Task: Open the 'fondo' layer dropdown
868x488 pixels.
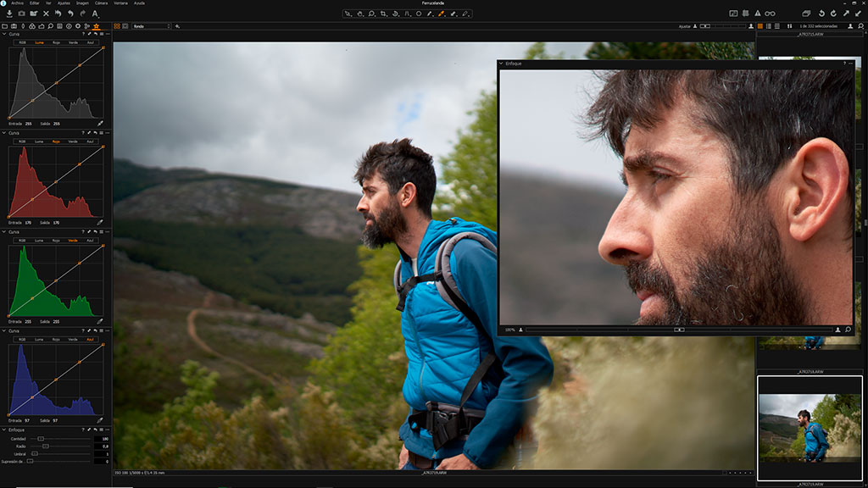Action: click(151, 26)
